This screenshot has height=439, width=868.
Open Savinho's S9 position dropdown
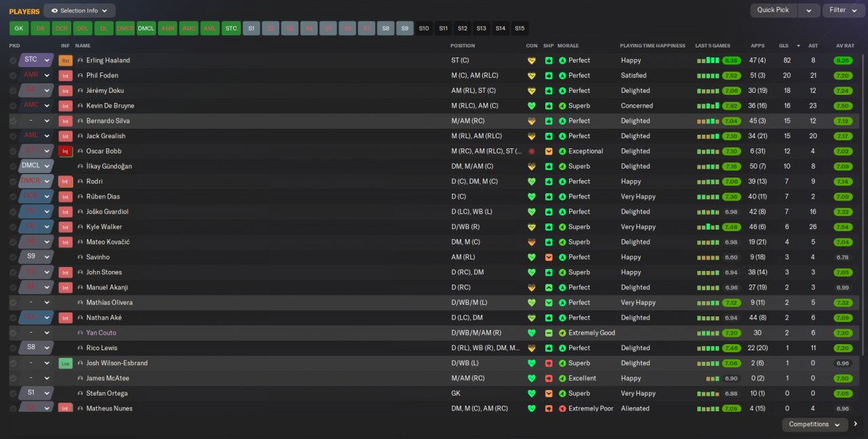tap(47, 257)
